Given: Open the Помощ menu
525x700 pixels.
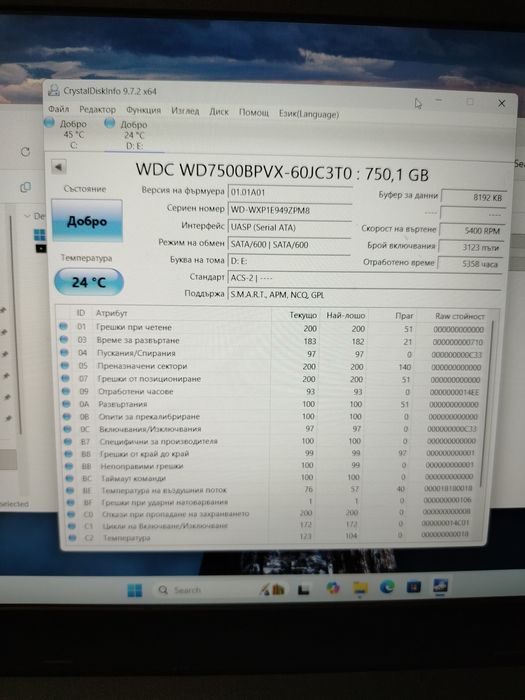Looking at the screenshot, I should click(254, 112).
